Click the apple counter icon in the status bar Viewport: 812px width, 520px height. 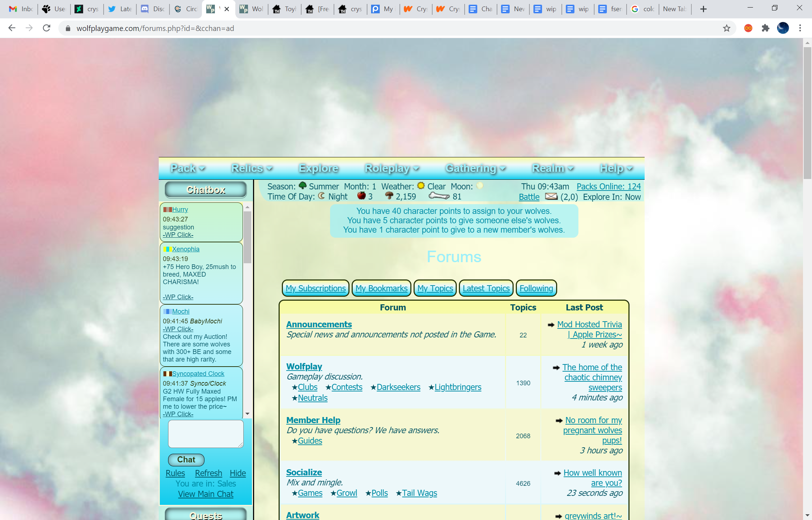click(x=361, y=196)
